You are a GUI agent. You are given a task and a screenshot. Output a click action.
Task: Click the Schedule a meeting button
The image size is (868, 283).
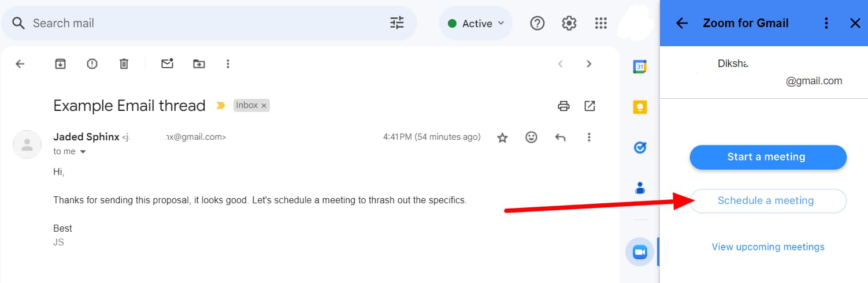tap(768, 201)
